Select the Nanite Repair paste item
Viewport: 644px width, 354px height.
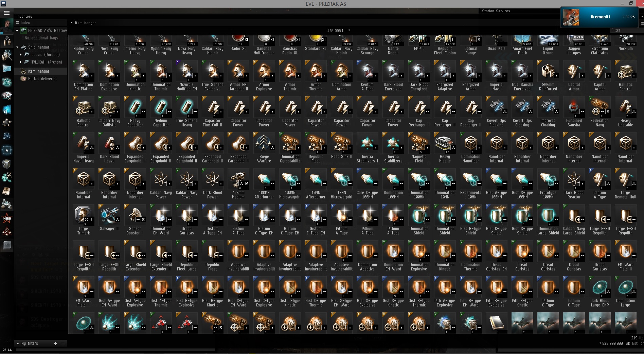click(393, 45)
